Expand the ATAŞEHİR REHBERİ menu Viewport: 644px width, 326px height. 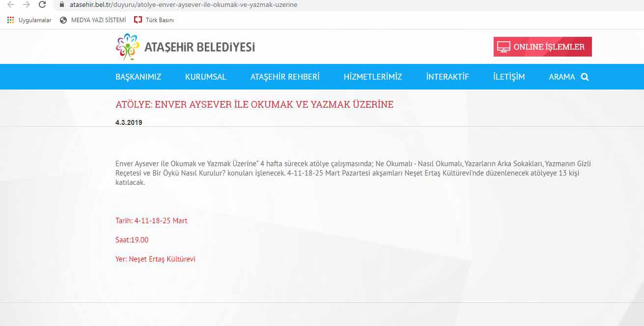(285, 77)
